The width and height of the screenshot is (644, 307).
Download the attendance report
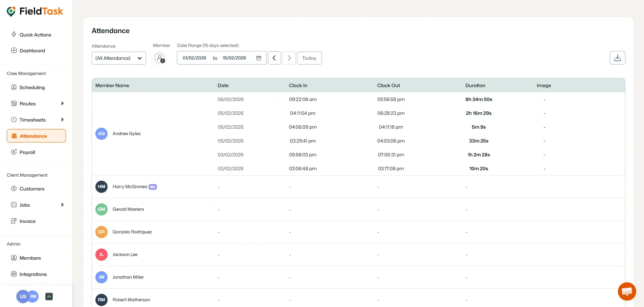coord(618,58)
